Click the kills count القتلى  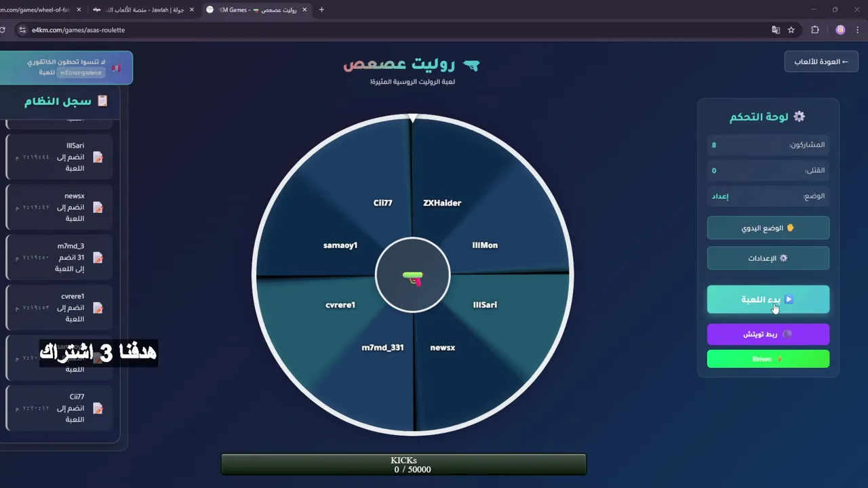click(x=768, y=171)
